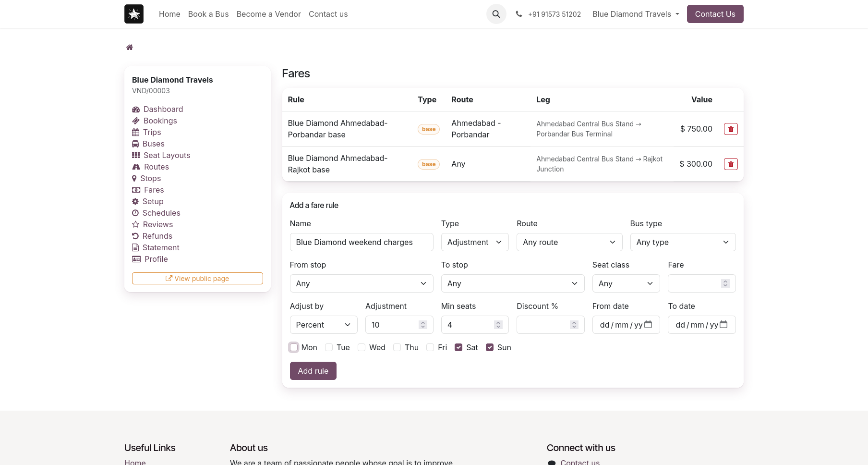Delete the Ahmedabad-Rajkot base fare rule
Image resolution: width=868 pixels, height=465 pixels.
731,164
